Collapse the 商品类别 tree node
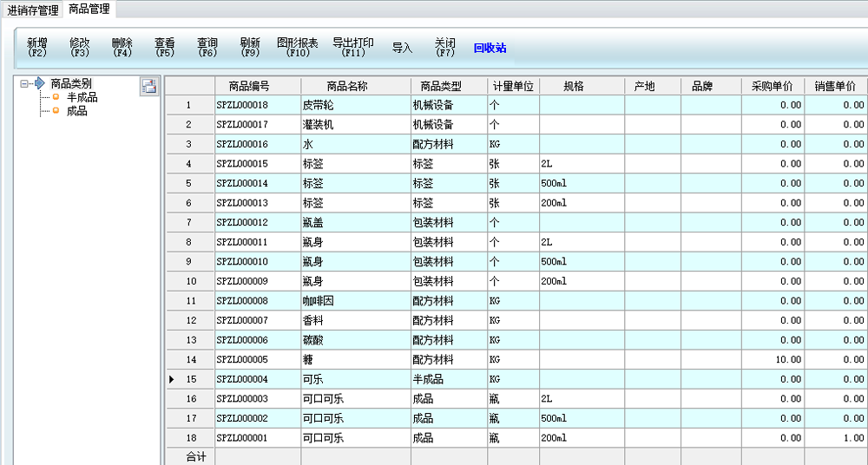Viewport: 868px width, 465px height. [24, 84]
